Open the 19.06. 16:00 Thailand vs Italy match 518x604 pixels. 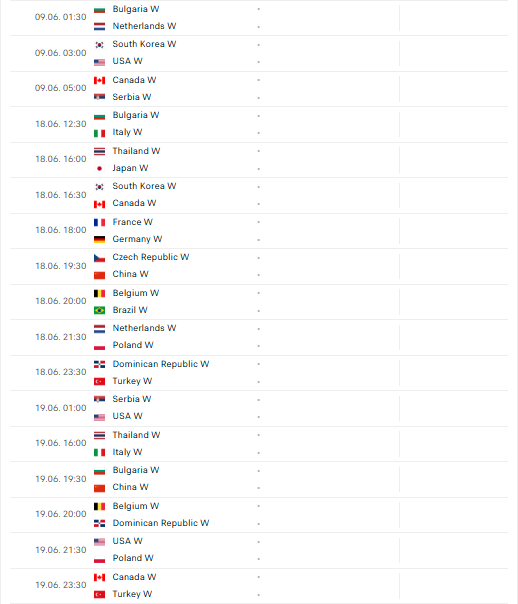[x=259, y=444]
